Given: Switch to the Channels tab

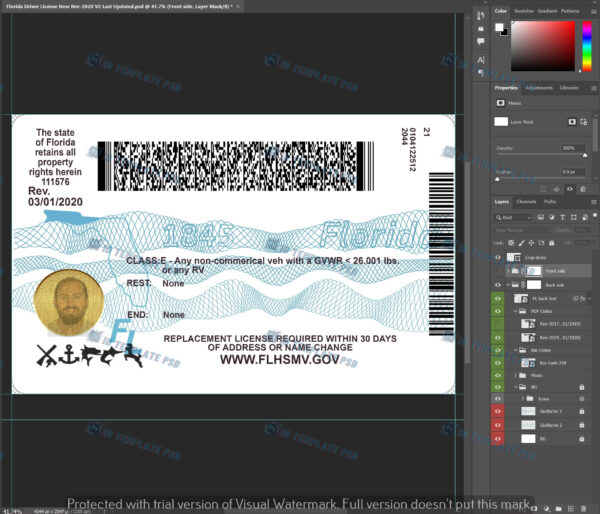Looking at the screenshot, I should tap(526, 202).
